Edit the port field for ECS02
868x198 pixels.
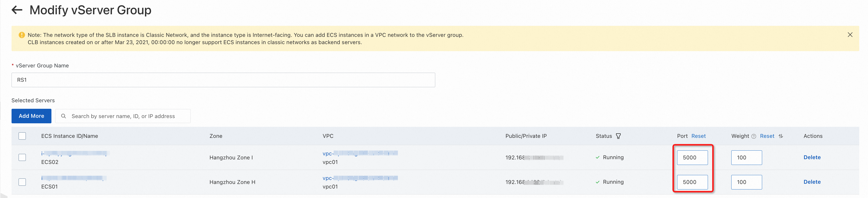692,158
